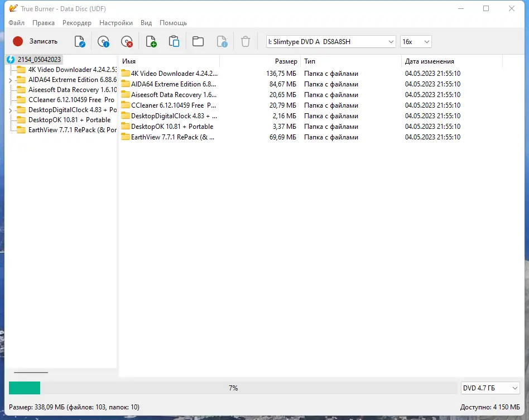Screen dimensions: 529x420
Task: Click DesktopDigitalClock folder icon in file list
Action: pyautogui.click(x=126, y=115)
